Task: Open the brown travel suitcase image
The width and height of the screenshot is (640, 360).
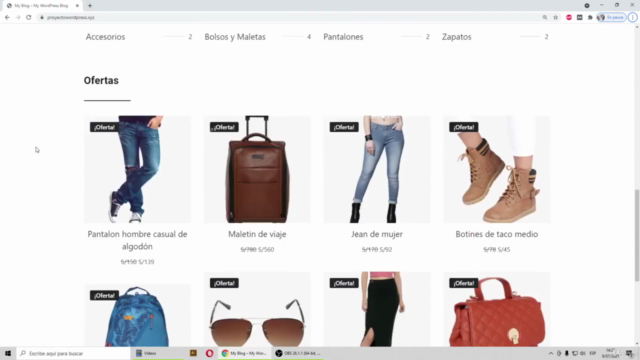Action: pos(257,169)
